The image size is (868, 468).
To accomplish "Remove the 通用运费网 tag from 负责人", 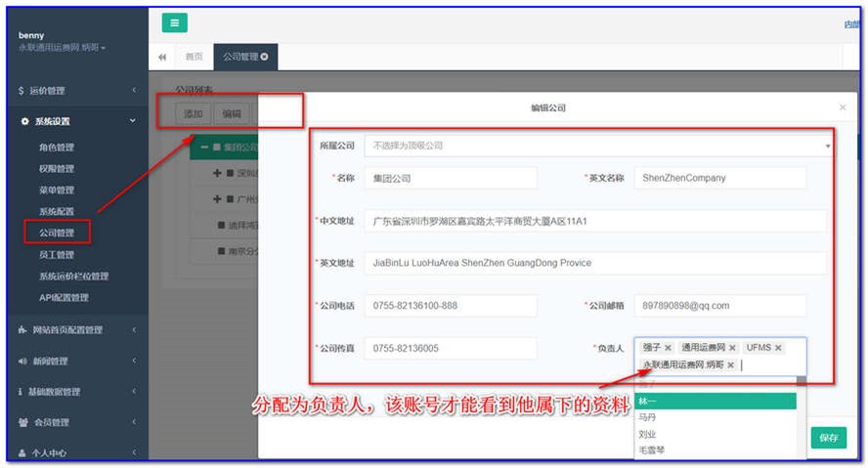I will 732,348.
